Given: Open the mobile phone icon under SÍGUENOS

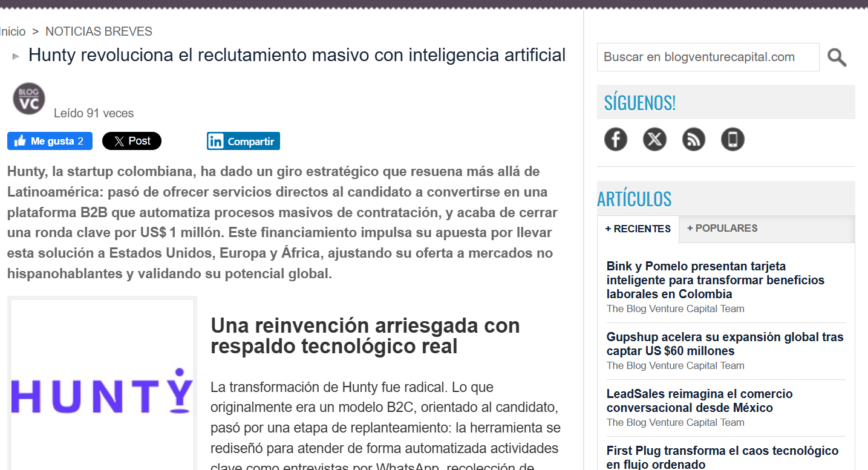Looking at the screenshot, I should [733, 140].
